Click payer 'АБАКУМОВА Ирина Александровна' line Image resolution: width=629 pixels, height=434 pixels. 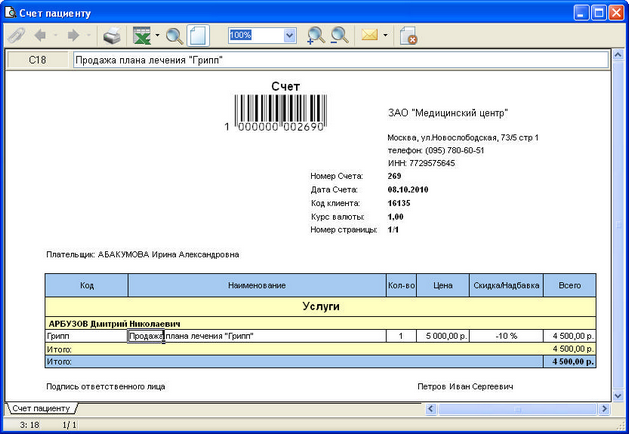[x=142, y=255]
